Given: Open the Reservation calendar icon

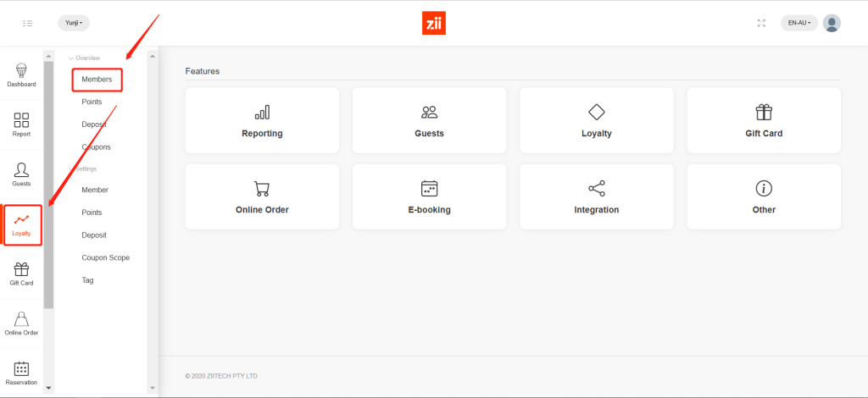Looking at the screenshot, I should click(x=22, y=373).
